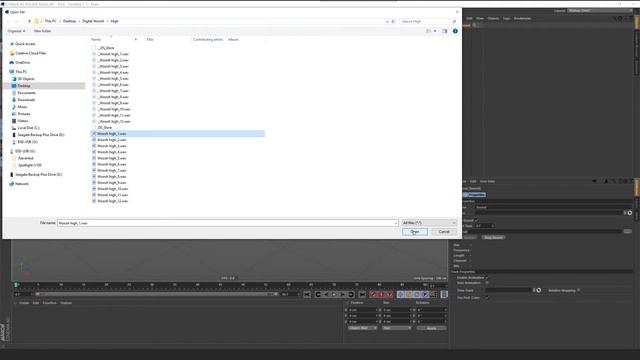Jump to end of animation

tap(362, 294)
